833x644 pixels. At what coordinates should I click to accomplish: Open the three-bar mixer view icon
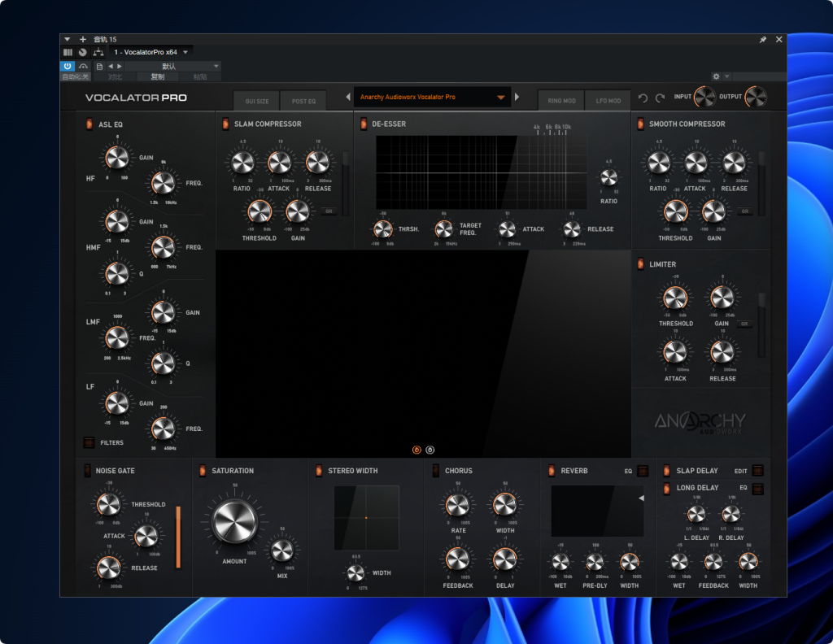[68, 52]
